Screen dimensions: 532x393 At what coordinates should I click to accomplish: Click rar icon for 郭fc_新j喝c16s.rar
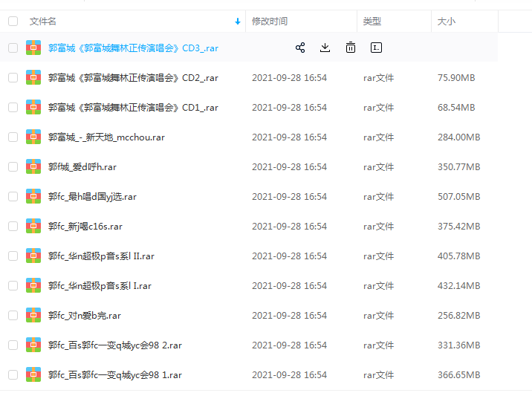pyautogui.click(x=33, y=226)
